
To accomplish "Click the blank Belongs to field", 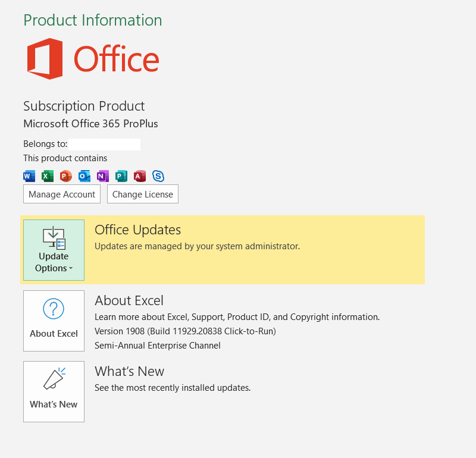I will pos(105,145).
